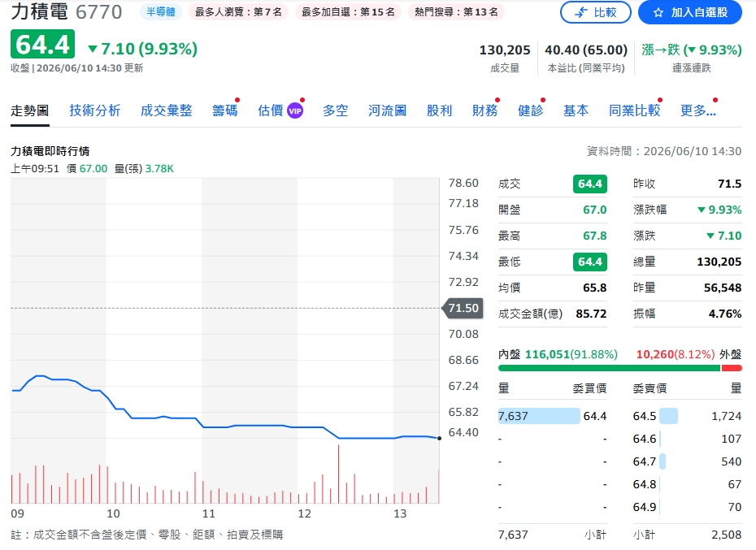Click the 40.40 (65.00) 本益比 value
756x550 pixels.
click(x=586, y=50)
